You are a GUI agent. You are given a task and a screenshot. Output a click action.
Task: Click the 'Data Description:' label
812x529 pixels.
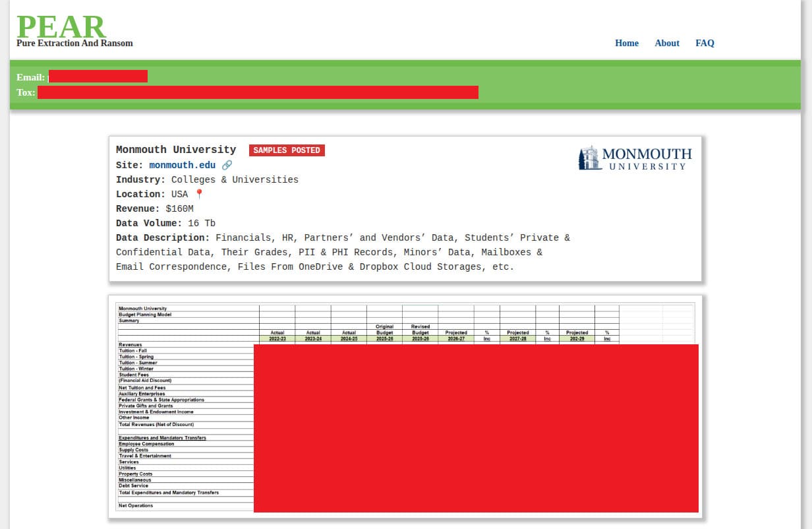(x=163, y=237)
